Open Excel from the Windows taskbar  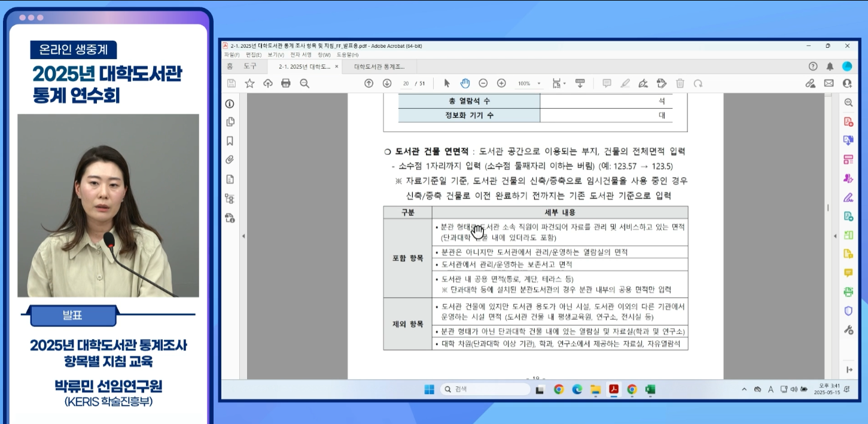click(650, 389)
